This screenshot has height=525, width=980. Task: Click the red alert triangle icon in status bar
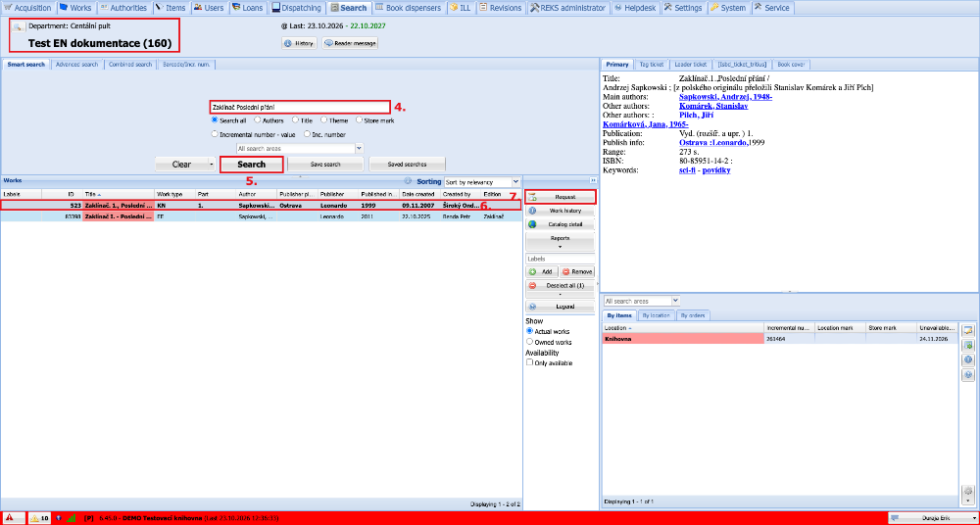click(10, 518)
